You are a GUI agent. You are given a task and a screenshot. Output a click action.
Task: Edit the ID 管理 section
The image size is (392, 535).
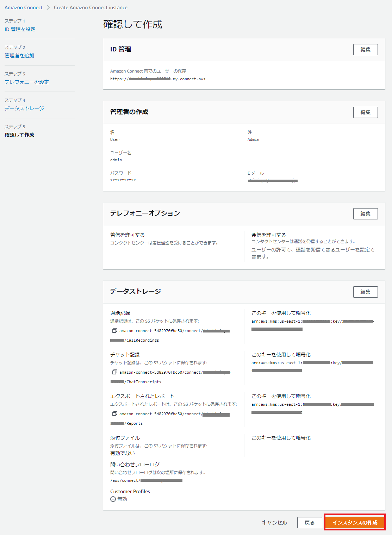coord(365,50)
